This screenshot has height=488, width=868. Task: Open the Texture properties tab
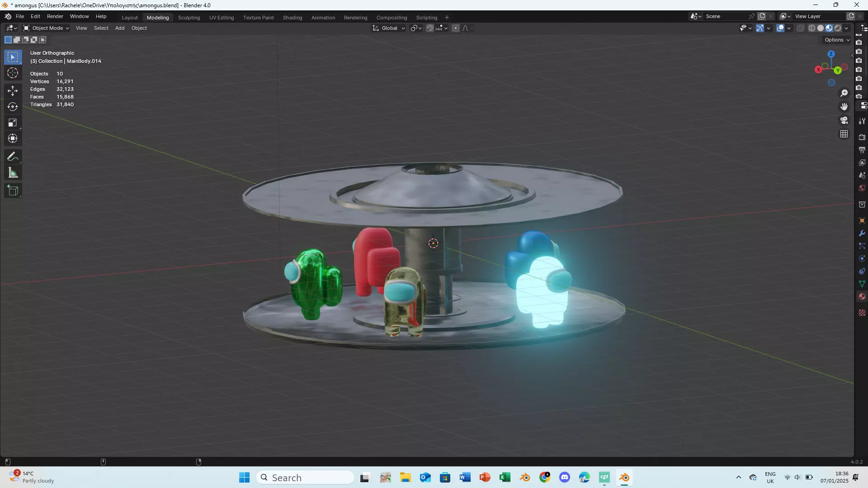point(862,313)
